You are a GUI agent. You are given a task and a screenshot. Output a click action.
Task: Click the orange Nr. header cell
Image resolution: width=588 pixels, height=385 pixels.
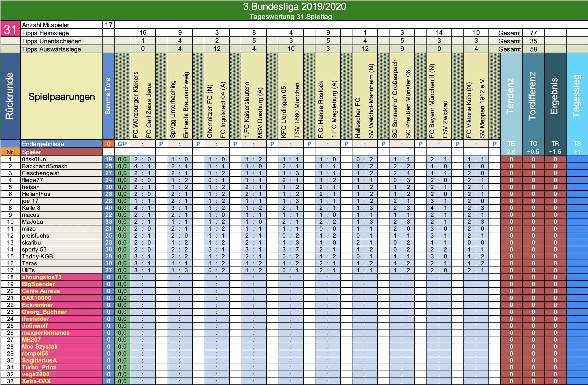(10, 152)
